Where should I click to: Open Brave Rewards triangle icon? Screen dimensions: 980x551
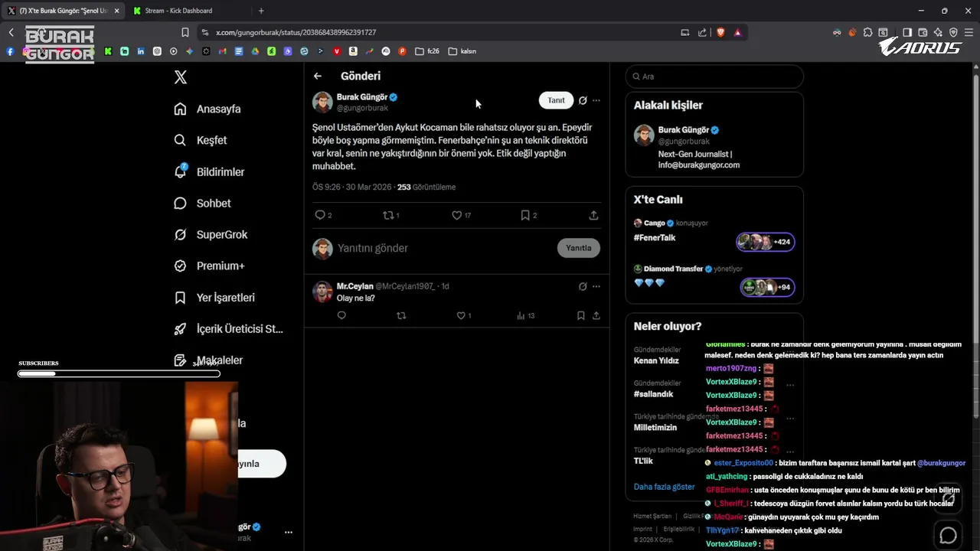click(737, 32)
